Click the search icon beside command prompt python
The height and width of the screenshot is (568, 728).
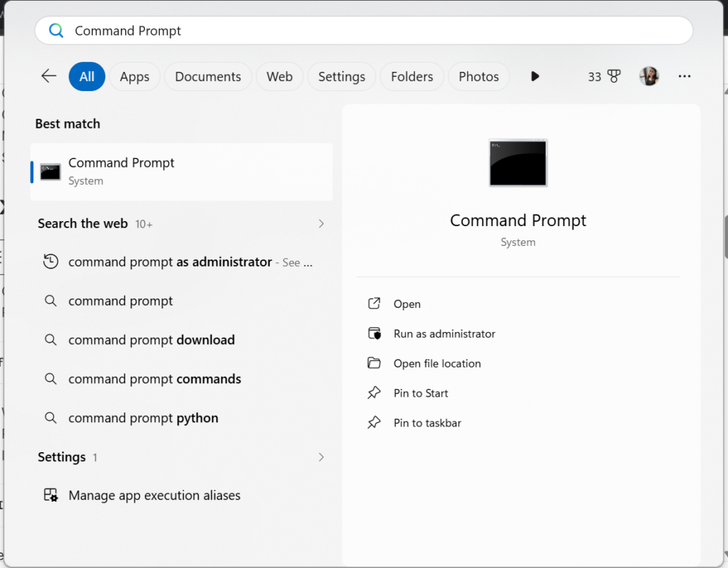coord(50,417)
